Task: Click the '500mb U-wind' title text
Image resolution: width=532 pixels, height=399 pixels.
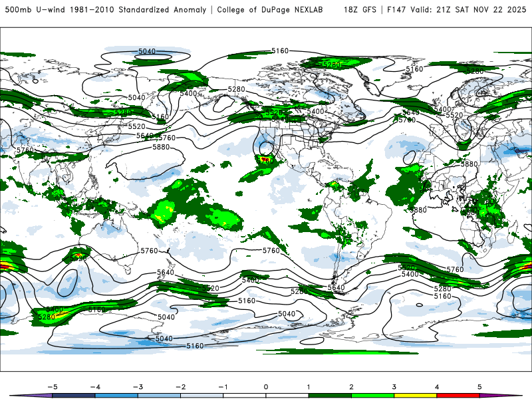Action: coord(35,9)
